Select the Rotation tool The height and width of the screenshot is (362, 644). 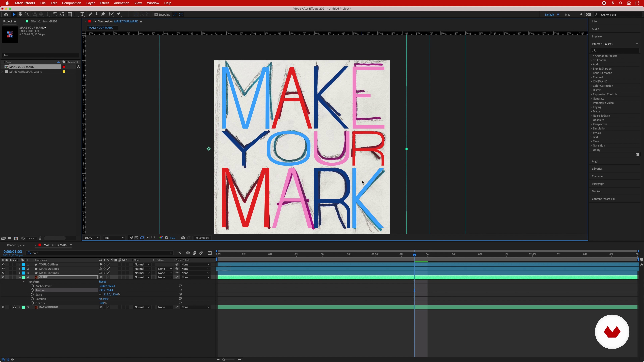55,14
